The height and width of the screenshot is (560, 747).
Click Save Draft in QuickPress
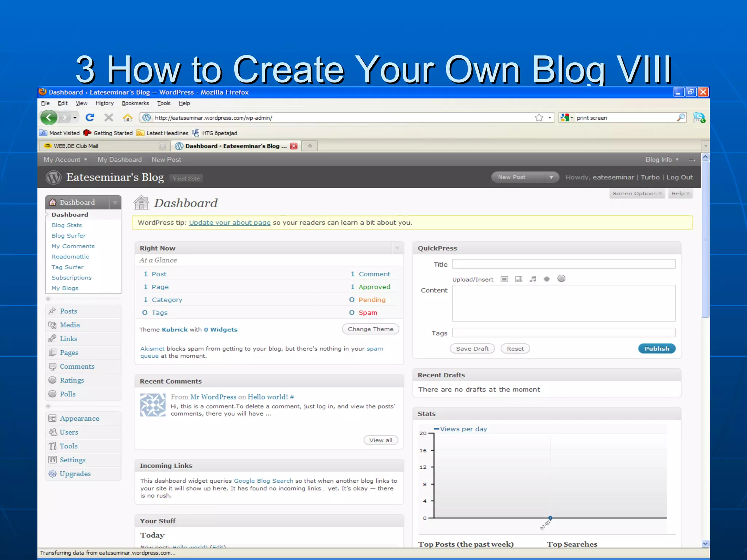[x=472, y=349]
